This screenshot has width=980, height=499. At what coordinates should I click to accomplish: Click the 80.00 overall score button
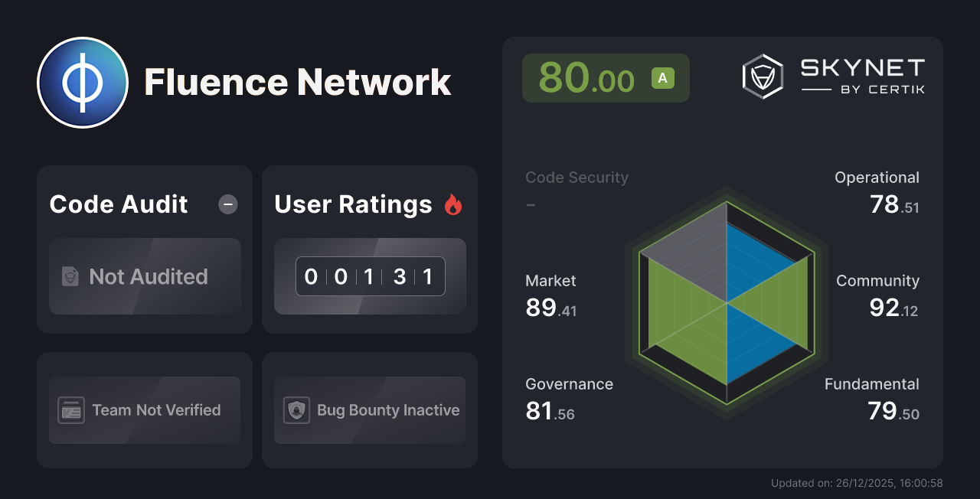pyautogui.click(x=606, y=77)
